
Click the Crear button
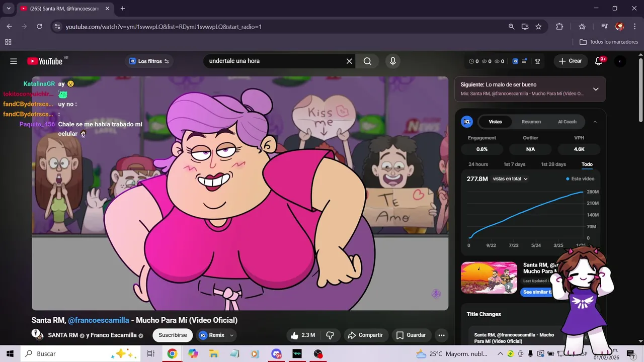570,61
